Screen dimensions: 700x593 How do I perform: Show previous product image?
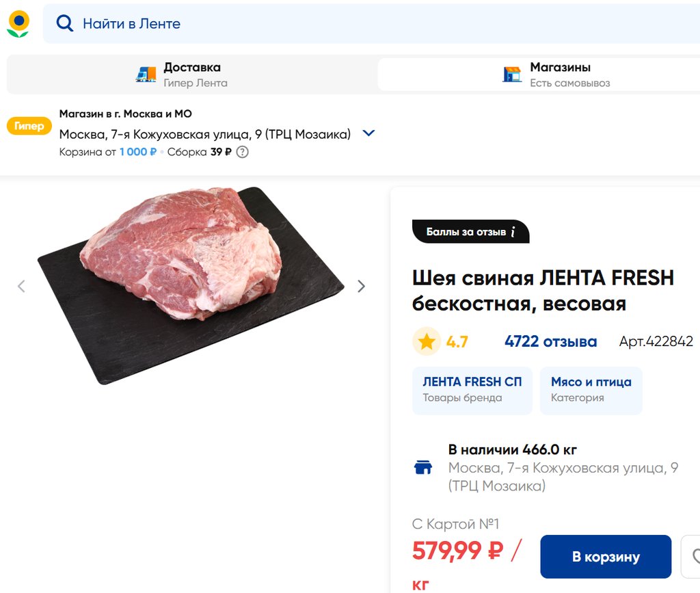click(21, 287)
